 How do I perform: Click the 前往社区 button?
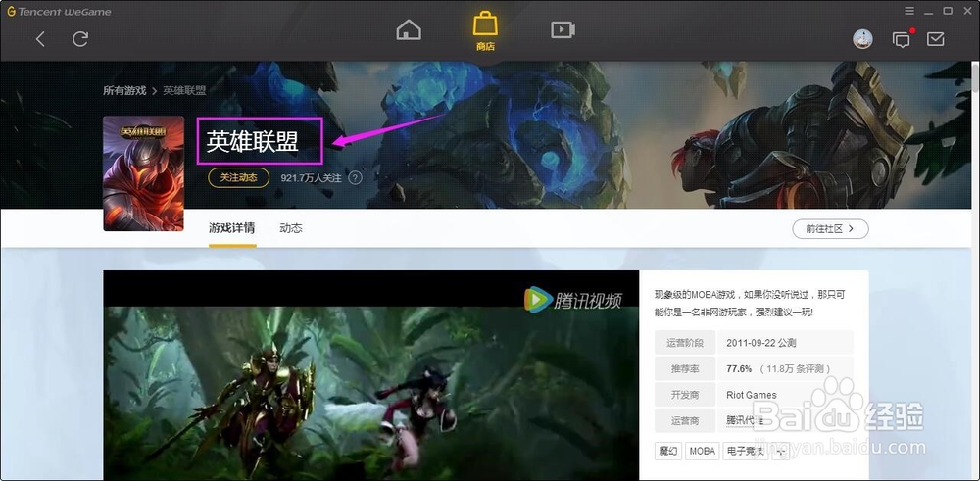click(830, 228)
